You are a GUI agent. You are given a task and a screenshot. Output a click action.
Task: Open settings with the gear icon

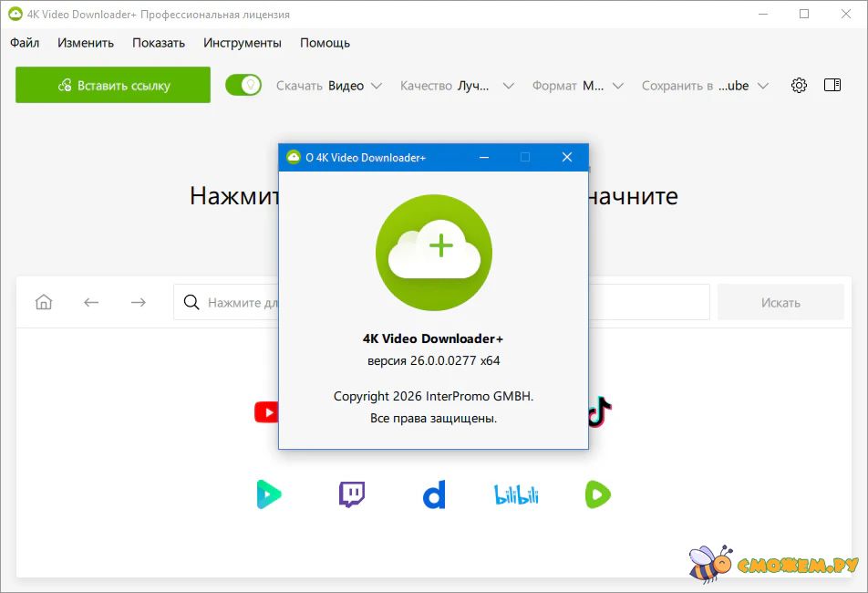click(x=799, y=86)
